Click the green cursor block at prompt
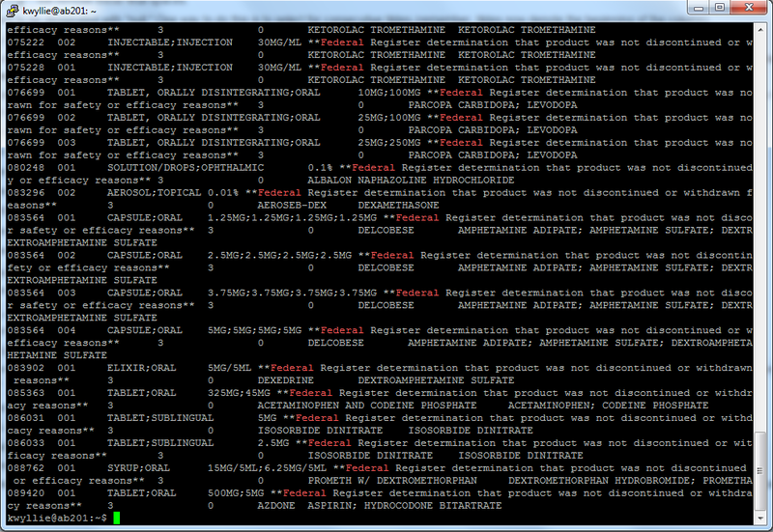 coord(116,518)
